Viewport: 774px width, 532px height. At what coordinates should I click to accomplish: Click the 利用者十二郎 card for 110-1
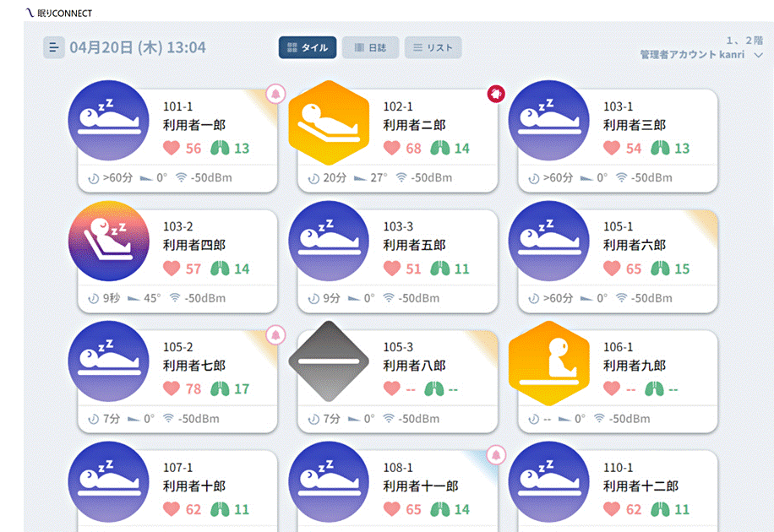[x=618, y=490]
